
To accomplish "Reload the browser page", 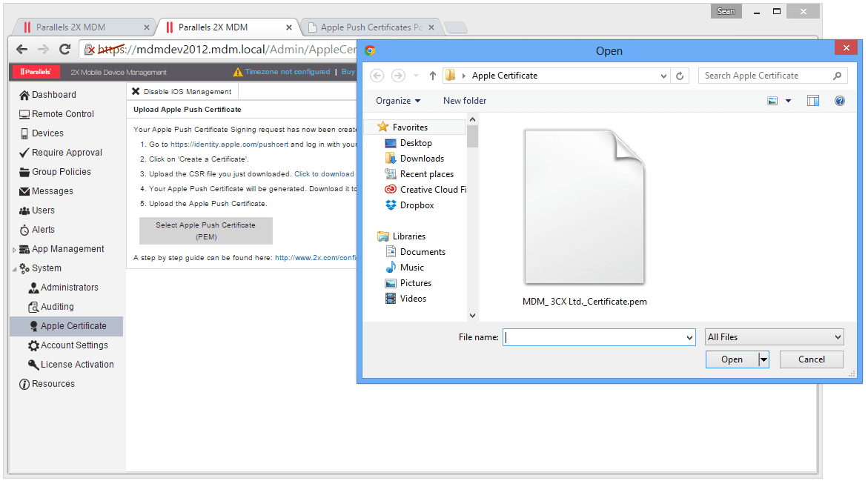I will 64,49.
